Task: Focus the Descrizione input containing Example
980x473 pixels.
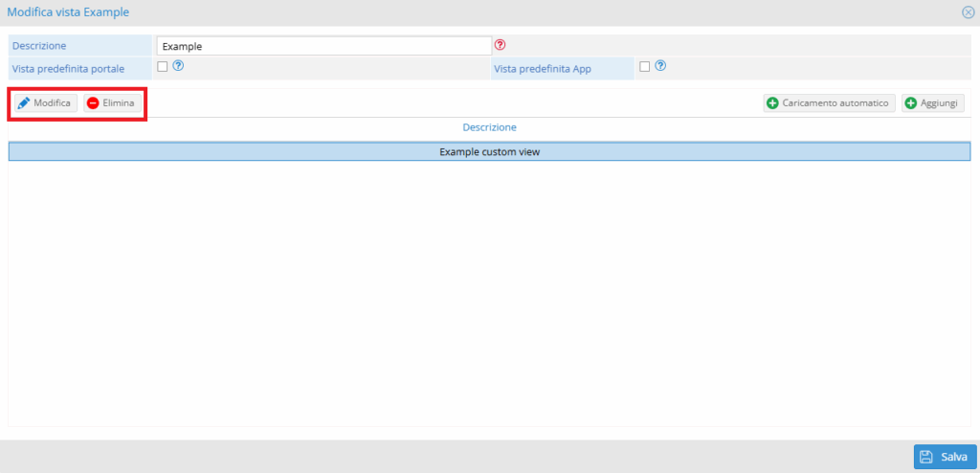Action: point(324,46)
